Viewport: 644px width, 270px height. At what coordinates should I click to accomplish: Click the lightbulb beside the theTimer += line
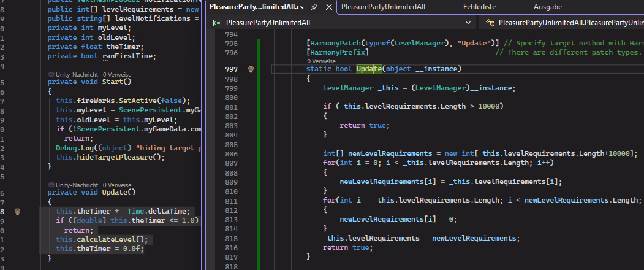point(18,211)
